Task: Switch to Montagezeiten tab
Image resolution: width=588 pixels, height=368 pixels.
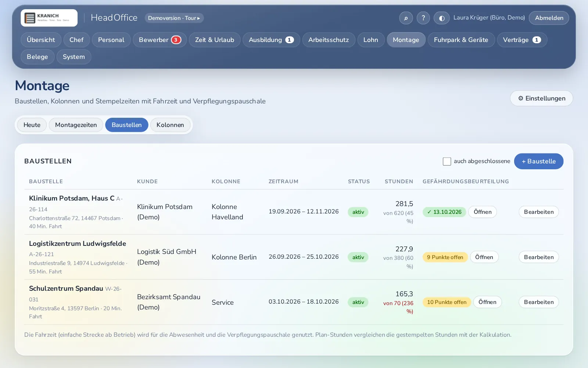Action: click(x=76, y=125)
